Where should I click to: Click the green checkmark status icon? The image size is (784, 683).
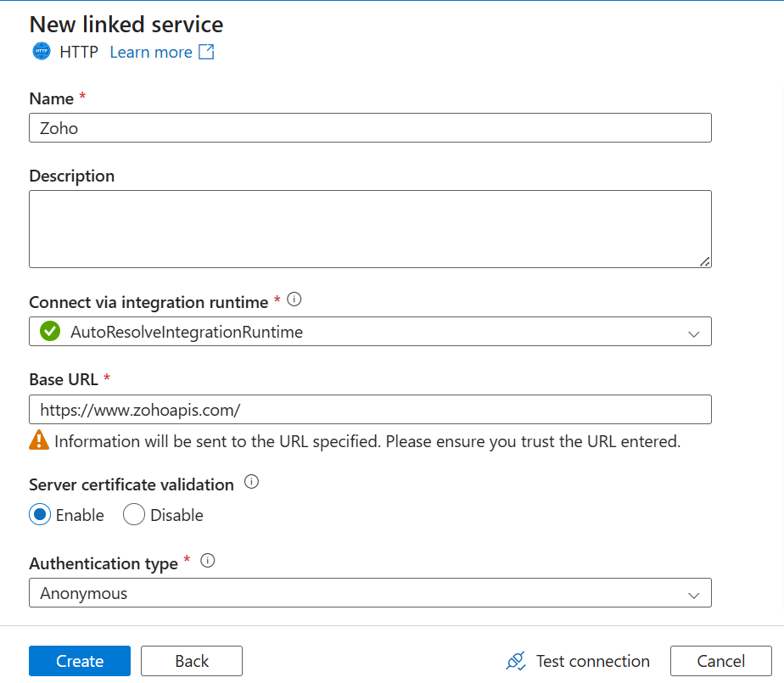50,332
